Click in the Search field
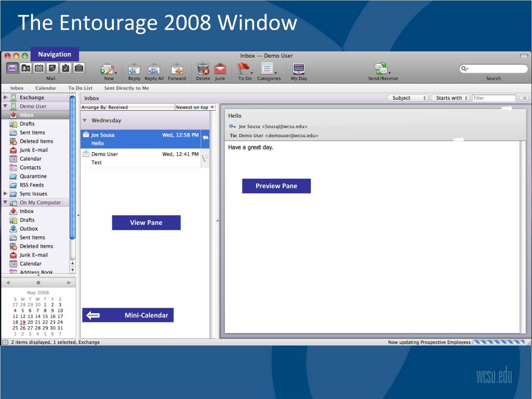Image resolution: width=532 pixels, height=399 pixels. click(x=494, y=69)
